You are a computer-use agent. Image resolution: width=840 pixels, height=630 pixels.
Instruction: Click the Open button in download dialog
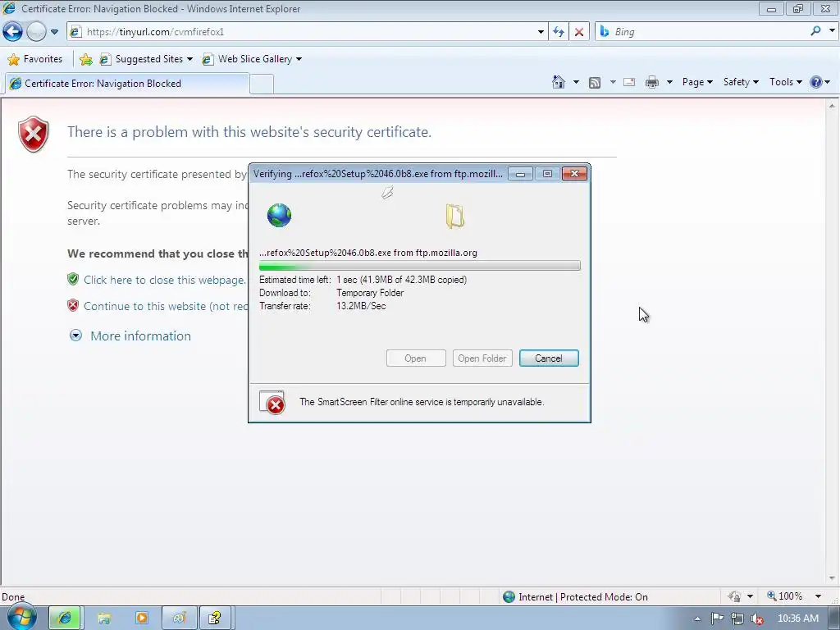(x=416, y=358)
